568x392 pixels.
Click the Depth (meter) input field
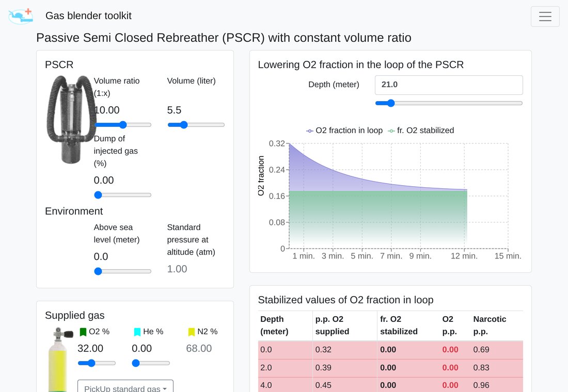(449, 85)
